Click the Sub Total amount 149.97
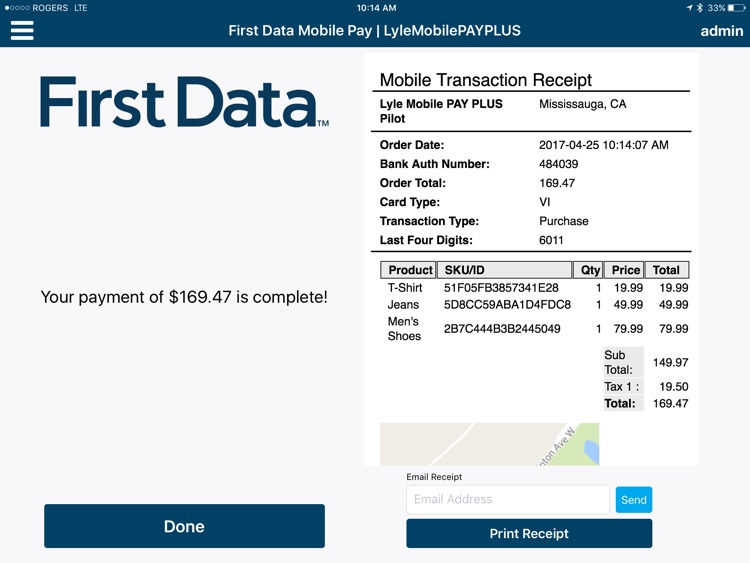Screen dimensions: 750x563 [671, 363]
